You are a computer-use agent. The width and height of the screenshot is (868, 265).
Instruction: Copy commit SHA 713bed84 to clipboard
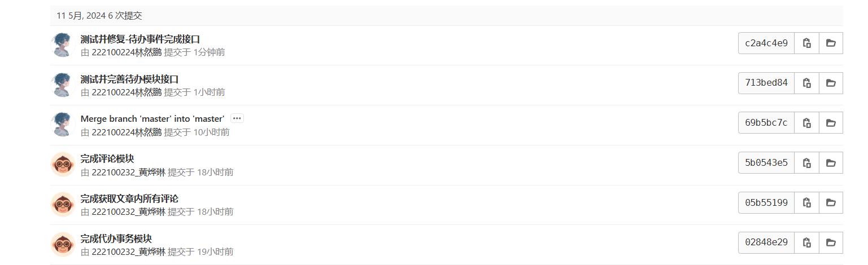click(806, 83)
